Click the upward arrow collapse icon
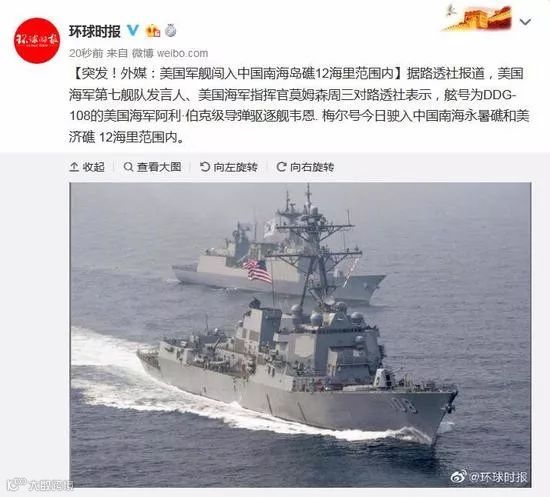 coord(74,167)
